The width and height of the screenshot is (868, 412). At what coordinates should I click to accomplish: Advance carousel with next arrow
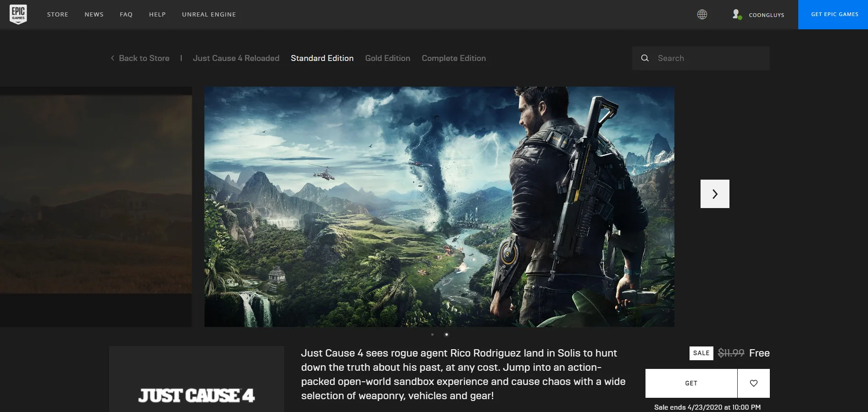click(715, 194)
